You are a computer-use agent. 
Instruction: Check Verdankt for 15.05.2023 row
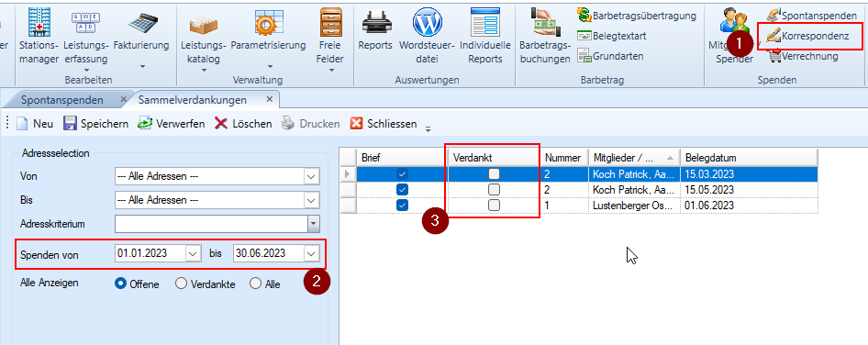494,189
